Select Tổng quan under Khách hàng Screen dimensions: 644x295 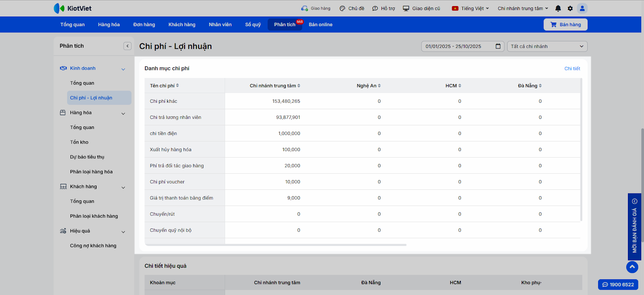point(82,201)
